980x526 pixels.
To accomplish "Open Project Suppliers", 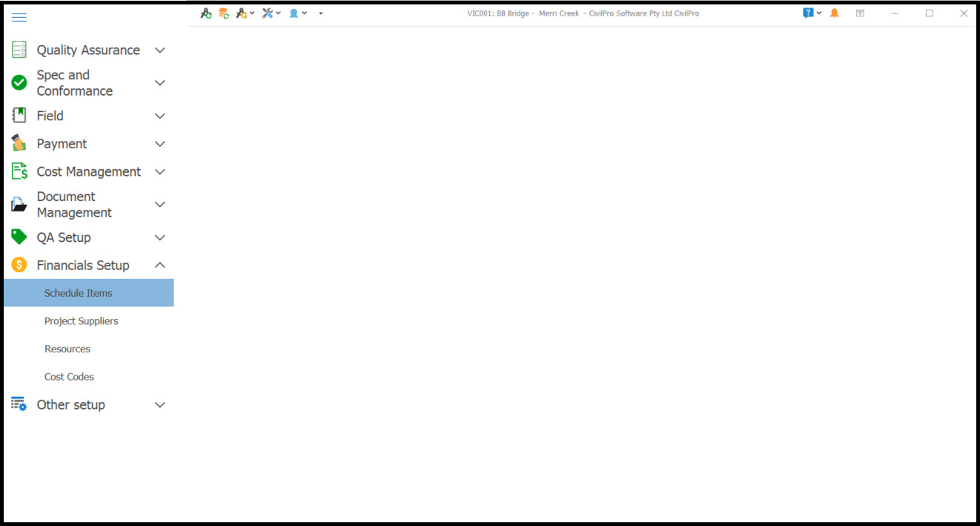I will [82, 321].
